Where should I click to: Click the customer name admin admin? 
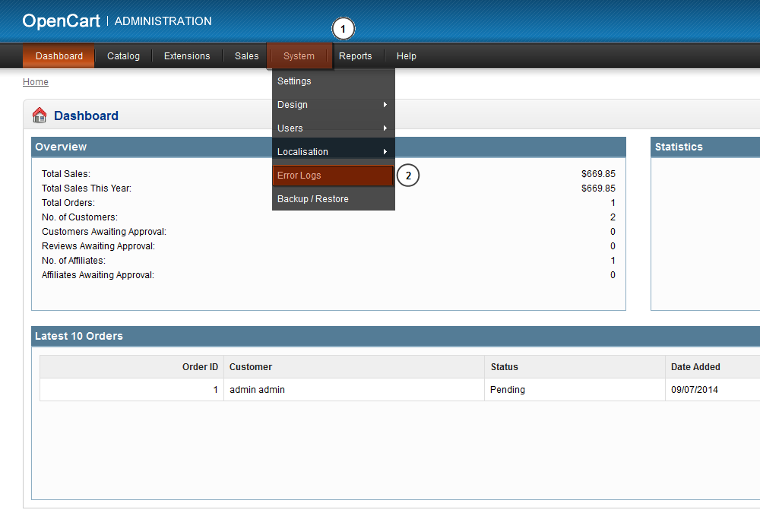[x=257, y=390]
